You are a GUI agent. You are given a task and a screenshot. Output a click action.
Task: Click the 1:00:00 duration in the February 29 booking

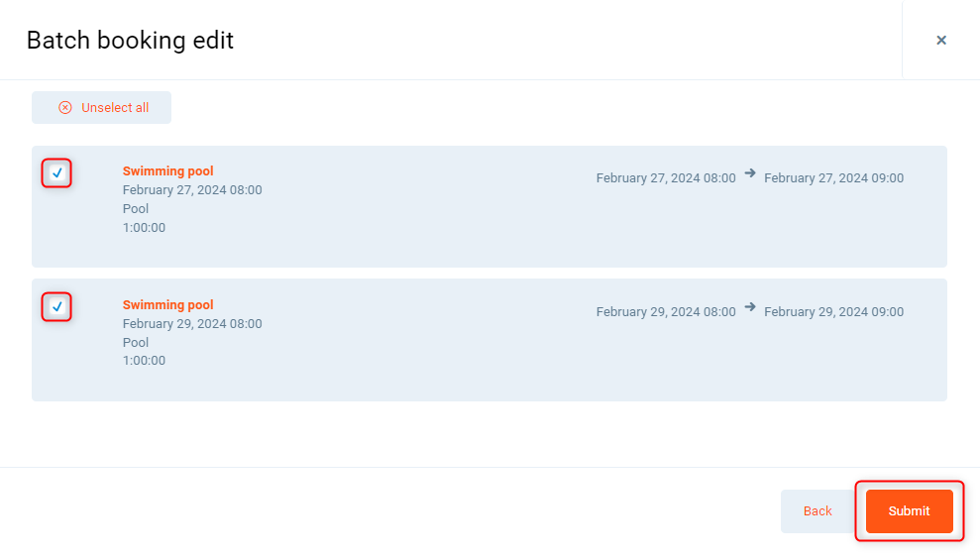[144, 361]
